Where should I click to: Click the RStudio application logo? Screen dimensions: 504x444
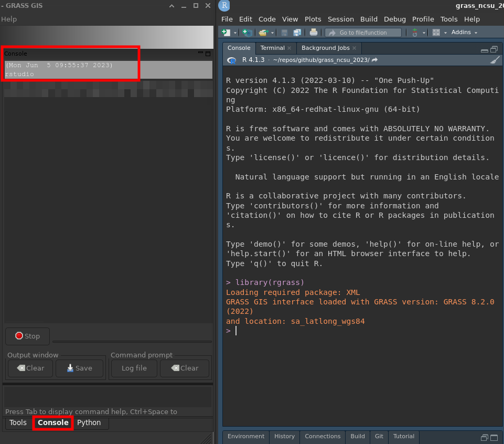point(224,5)
